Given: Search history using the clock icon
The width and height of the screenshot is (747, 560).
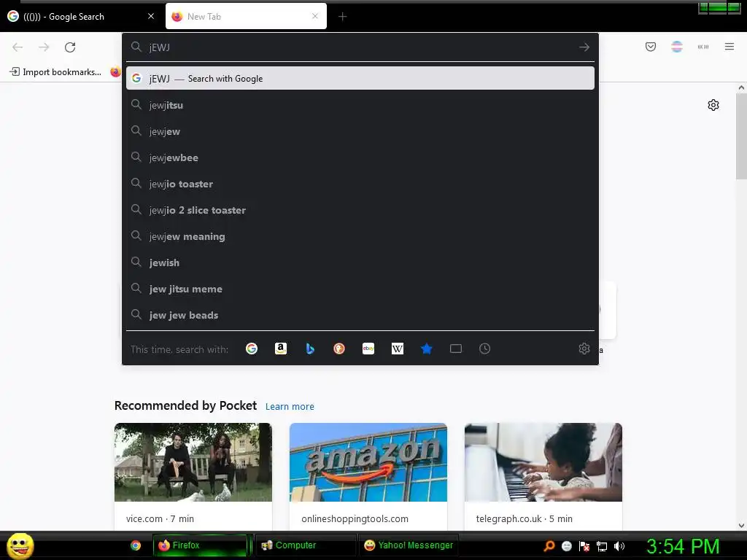Looking at the screenshot, I should click(484, 349).
